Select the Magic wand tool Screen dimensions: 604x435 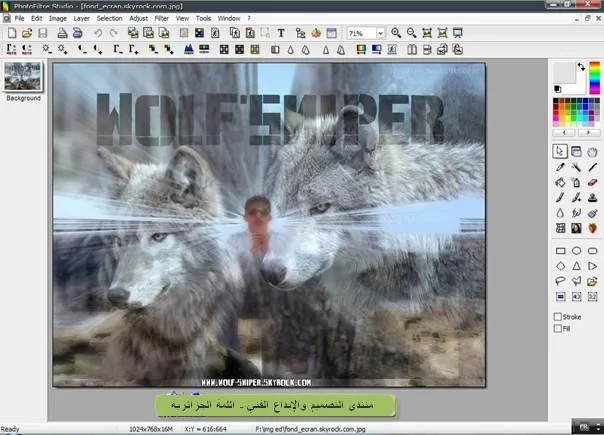tap(576, 167)
